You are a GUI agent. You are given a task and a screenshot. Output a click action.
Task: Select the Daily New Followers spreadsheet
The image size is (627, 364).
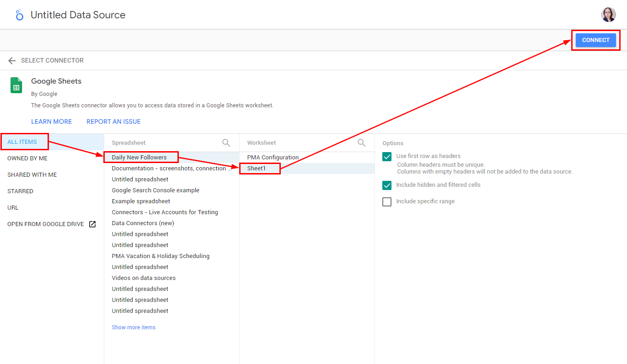(x=139, y=158)
